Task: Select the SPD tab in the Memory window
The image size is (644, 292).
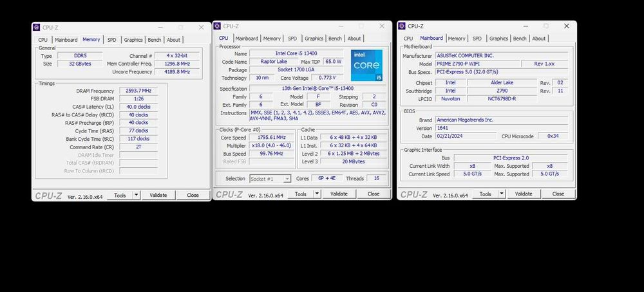Action: pos(112,40)
